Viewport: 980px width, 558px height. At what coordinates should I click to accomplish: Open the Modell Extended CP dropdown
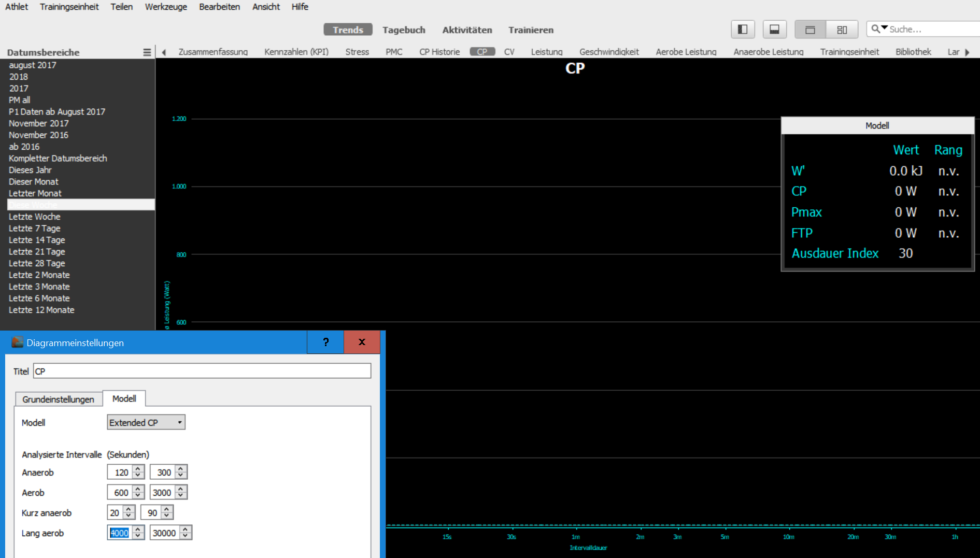click(146, 422)
